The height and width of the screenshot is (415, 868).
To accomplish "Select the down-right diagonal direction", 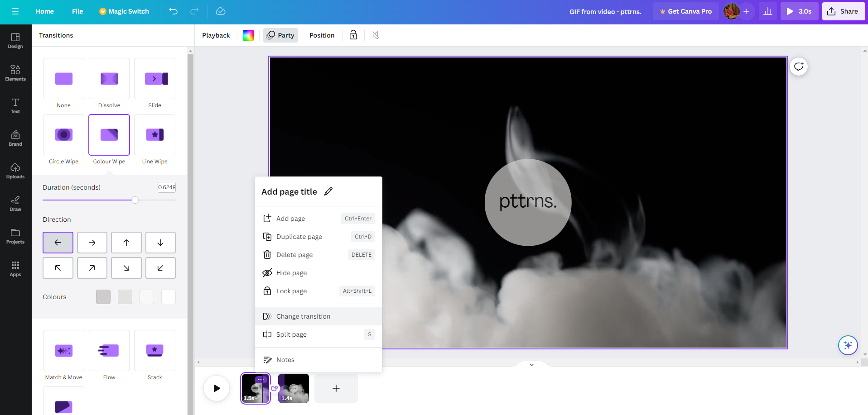I will click(126, 268).
